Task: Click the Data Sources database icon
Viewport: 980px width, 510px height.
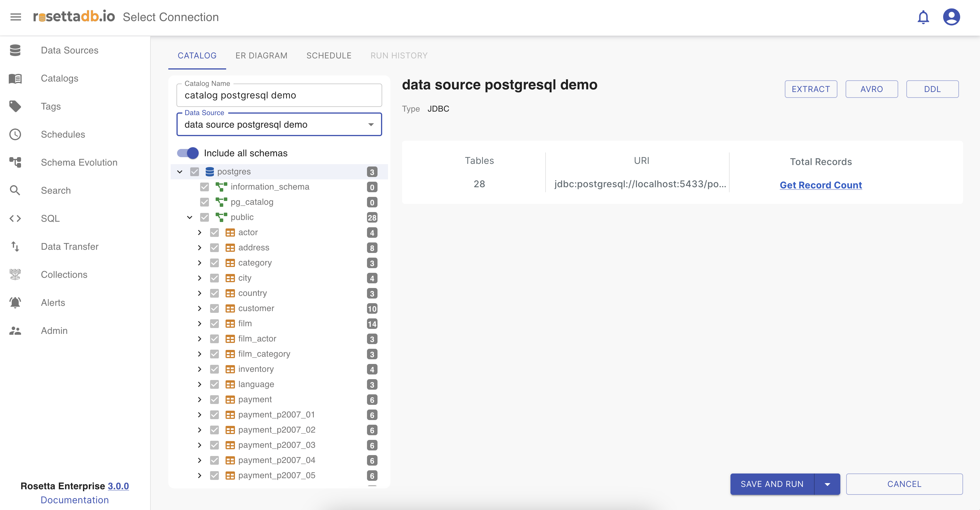Action: coord(15,50)
